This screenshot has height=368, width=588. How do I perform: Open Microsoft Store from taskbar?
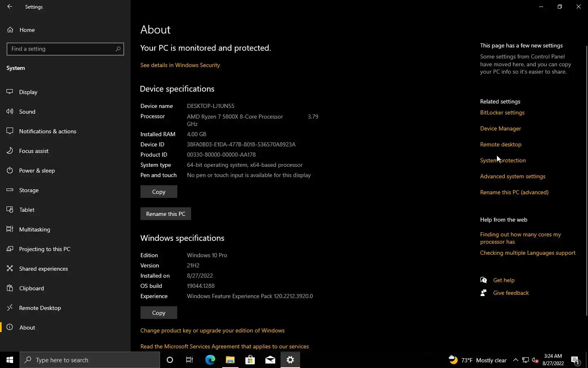click(250, 360)
